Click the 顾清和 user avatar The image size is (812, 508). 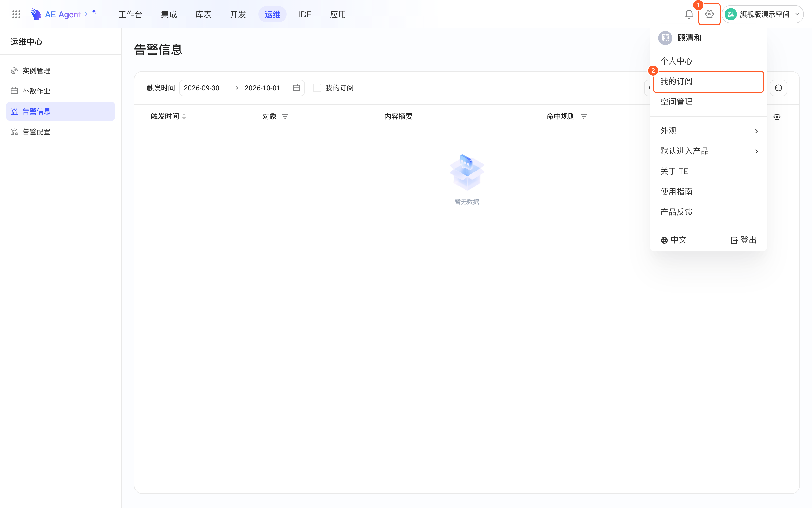[x=665, y=38]
